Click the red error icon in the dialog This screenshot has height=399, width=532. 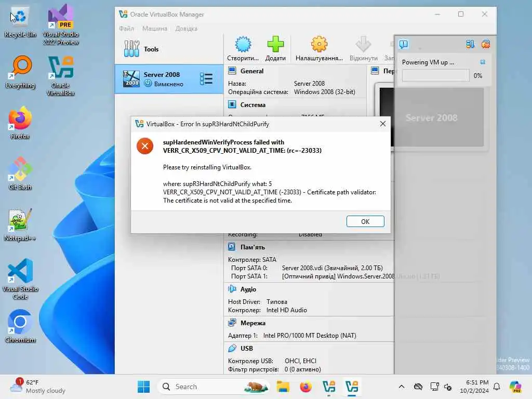145,146
